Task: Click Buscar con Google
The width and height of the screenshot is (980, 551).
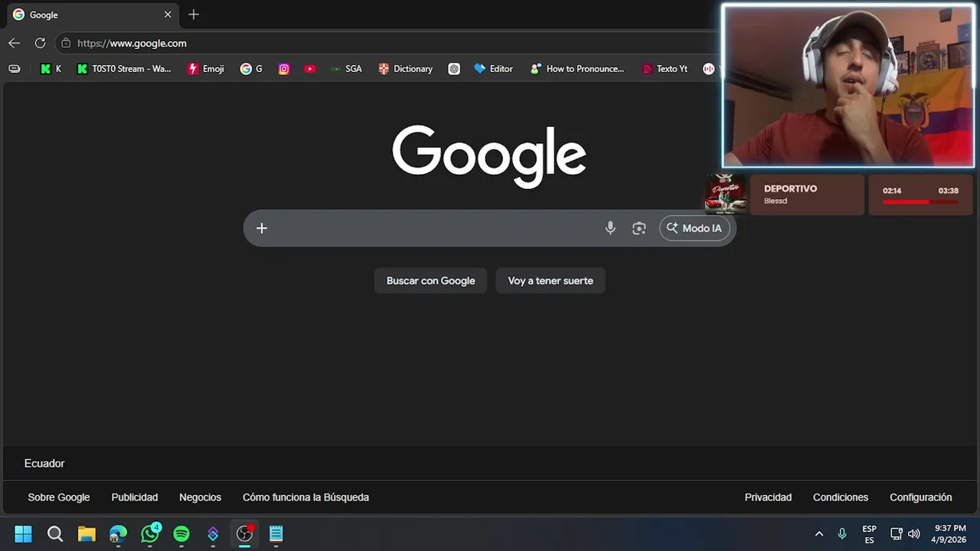Action: coord(431,281)
